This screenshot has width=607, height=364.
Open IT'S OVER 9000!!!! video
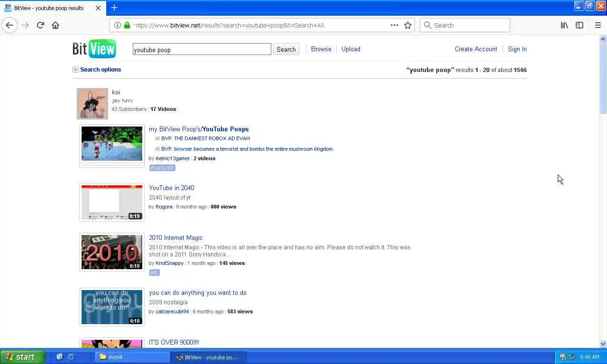174,342
